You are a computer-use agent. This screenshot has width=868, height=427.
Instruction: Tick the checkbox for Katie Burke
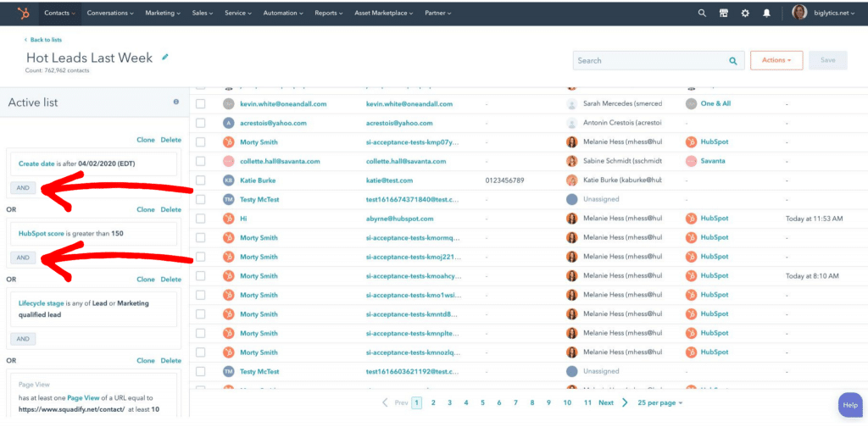(201, 180)
